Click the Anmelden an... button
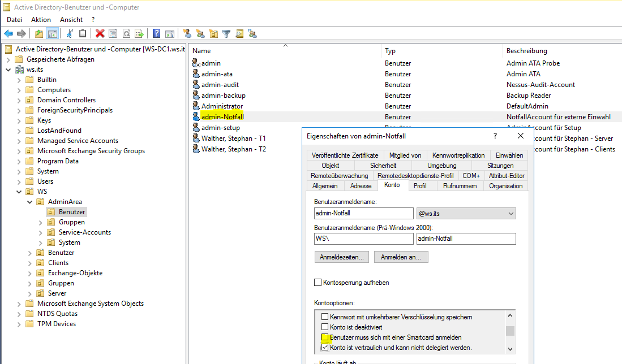The image size is (622, 364). tap(401, 257)
